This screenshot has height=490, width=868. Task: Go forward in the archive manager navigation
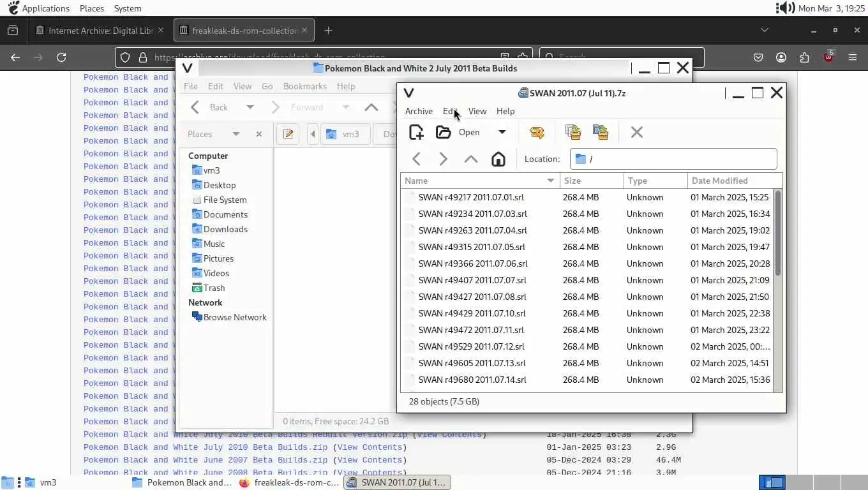coord(443,159)
